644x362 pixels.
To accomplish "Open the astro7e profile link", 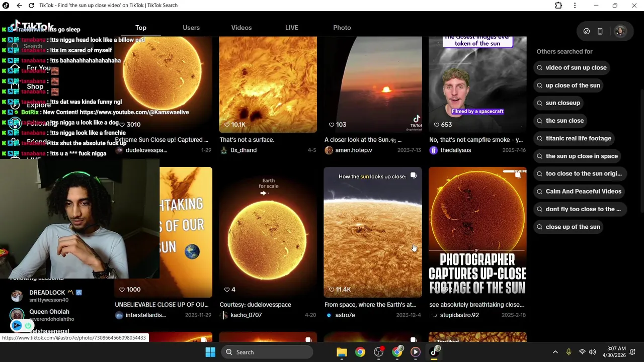I will (345, 315).
